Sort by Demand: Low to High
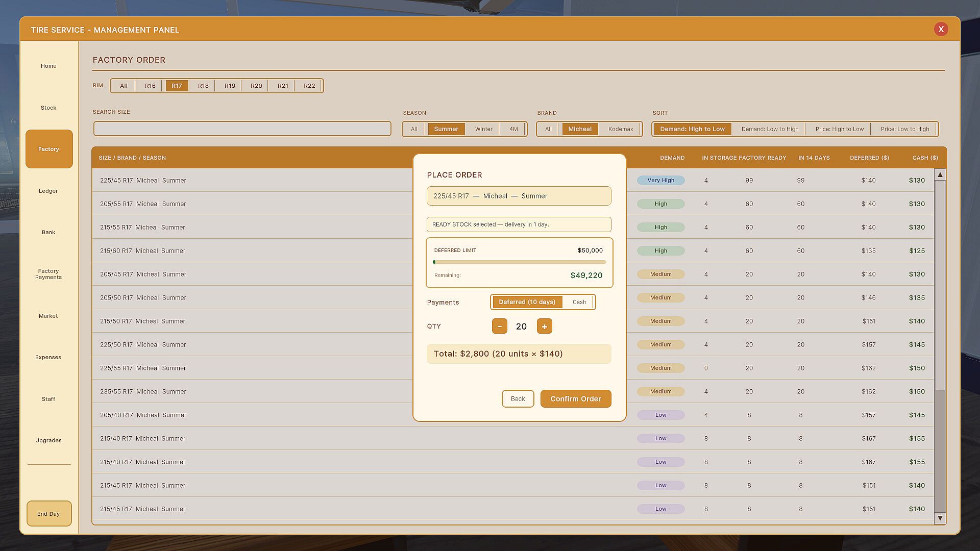 770,129
